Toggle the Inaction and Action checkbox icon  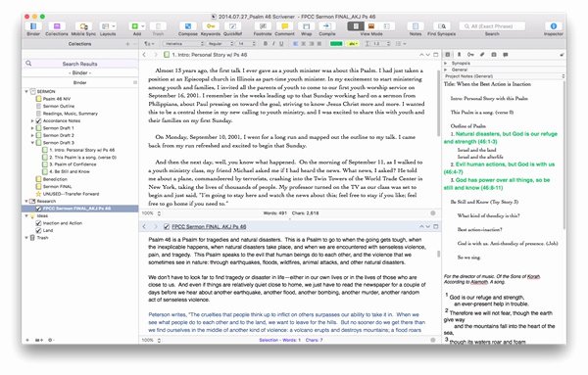click(38, 223)
